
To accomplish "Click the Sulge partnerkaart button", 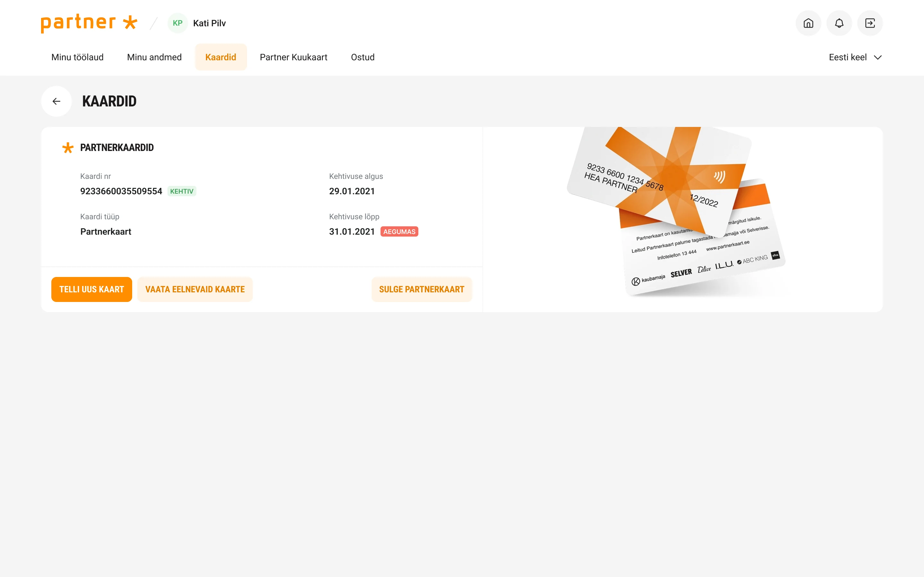I will coord(422,289).
